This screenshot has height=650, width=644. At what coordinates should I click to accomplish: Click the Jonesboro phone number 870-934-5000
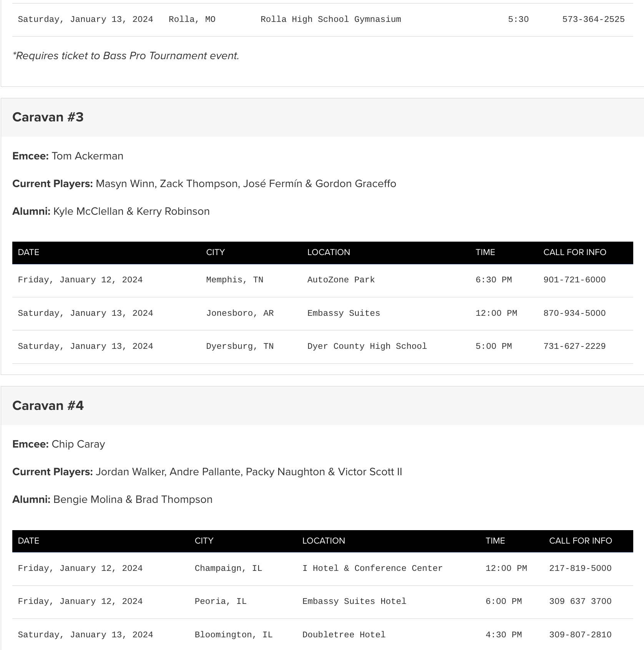574,313
